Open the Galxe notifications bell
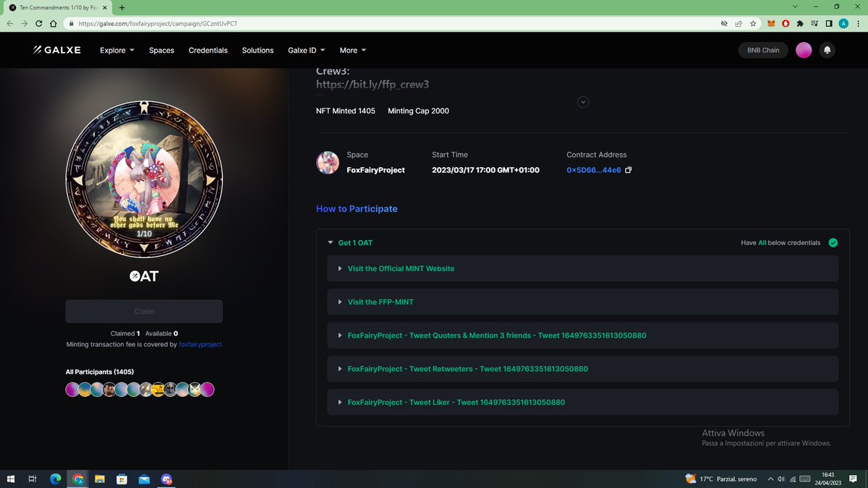Viewport: 868px width, 488px height. click(827, 50)
